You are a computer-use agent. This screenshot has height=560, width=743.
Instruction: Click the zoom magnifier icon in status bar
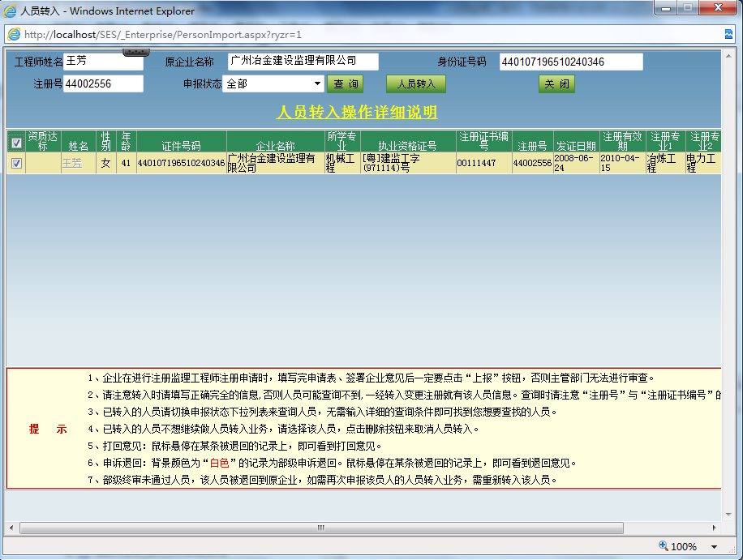[663, 546]
